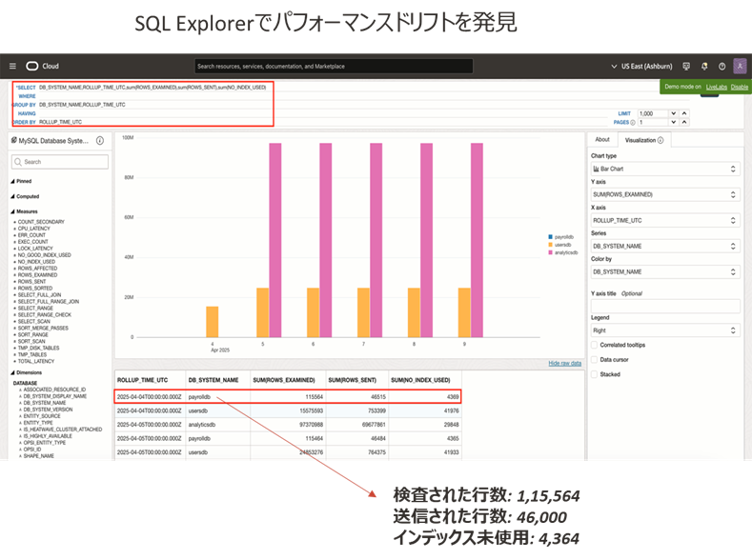Increase the LIMIT value with up arrow
Image resolution: width=752 pixels, height=560 pixels.
[x=684, y=113]
